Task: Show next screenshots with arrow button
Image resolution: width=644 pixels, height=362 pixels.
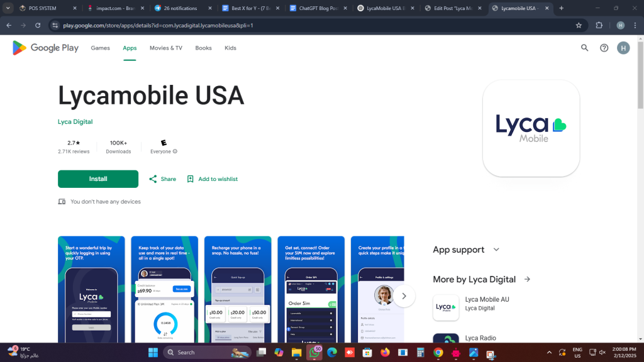Action: 404,296
